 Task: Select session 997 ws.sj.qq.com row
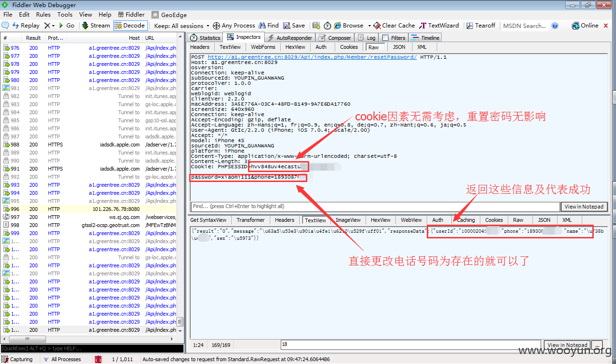pos(88,217)
